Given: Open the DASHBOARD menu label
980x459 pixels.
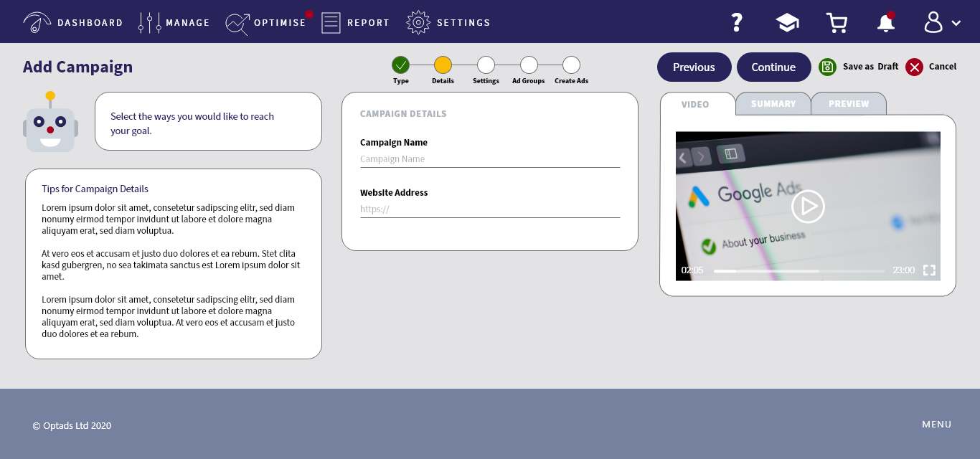Looking at the screenshot, I should (x=90, y=23).
